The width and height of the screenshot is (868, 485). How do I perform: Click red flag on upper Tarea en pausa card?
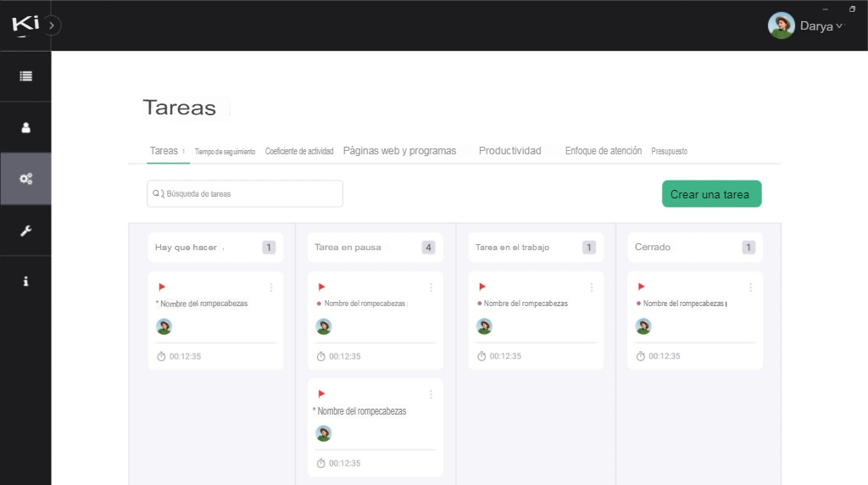pyautogui.click(x=321, y=287)
